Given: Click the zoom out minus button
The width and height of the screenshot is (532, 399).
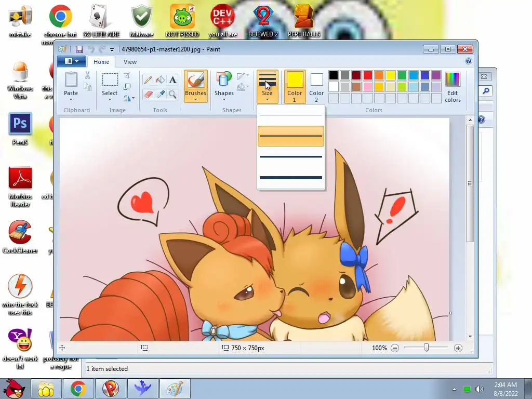Looking at the screenshot, I should coord(395,348).
